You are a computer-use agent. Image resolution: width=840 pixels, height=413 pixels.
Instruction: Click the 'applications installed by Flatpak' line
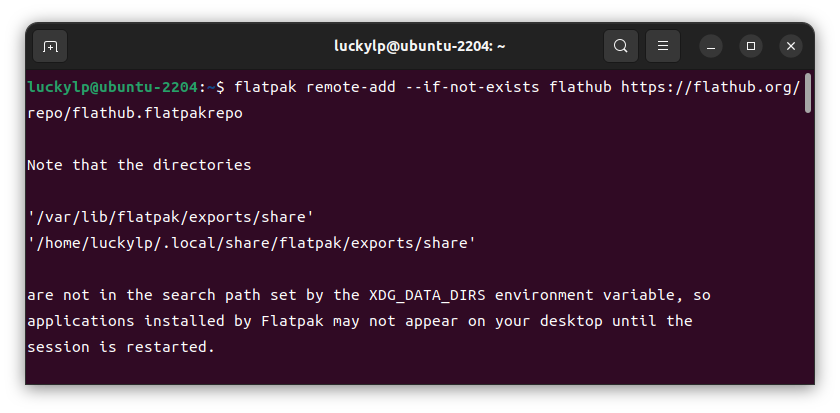[360, 321]
